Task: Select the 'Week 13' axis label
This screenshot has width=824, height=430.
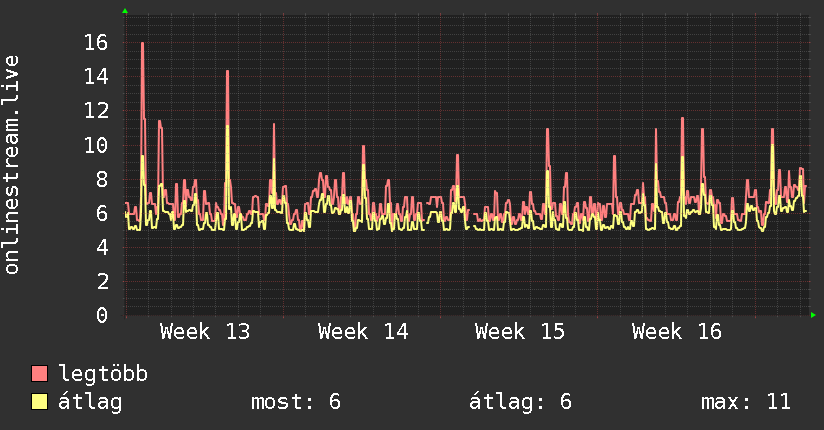Action: [x=205, y=332]
